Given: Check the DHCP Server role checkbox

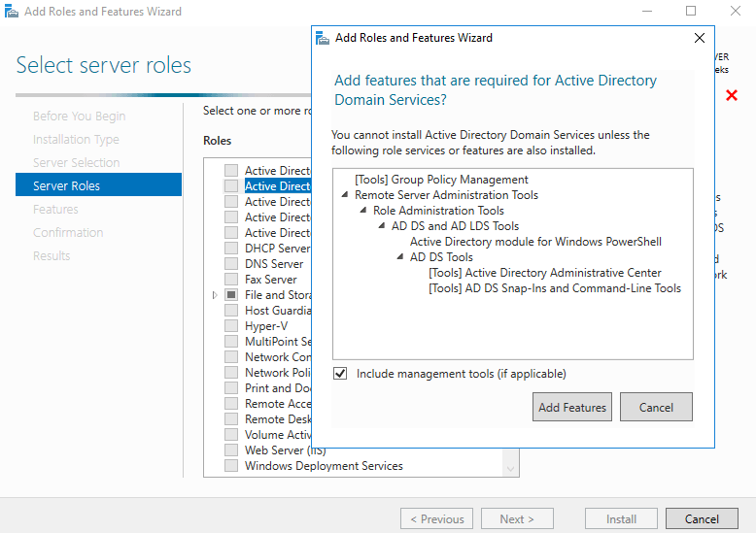Looking at the screenshot, I should click(231, 248).
